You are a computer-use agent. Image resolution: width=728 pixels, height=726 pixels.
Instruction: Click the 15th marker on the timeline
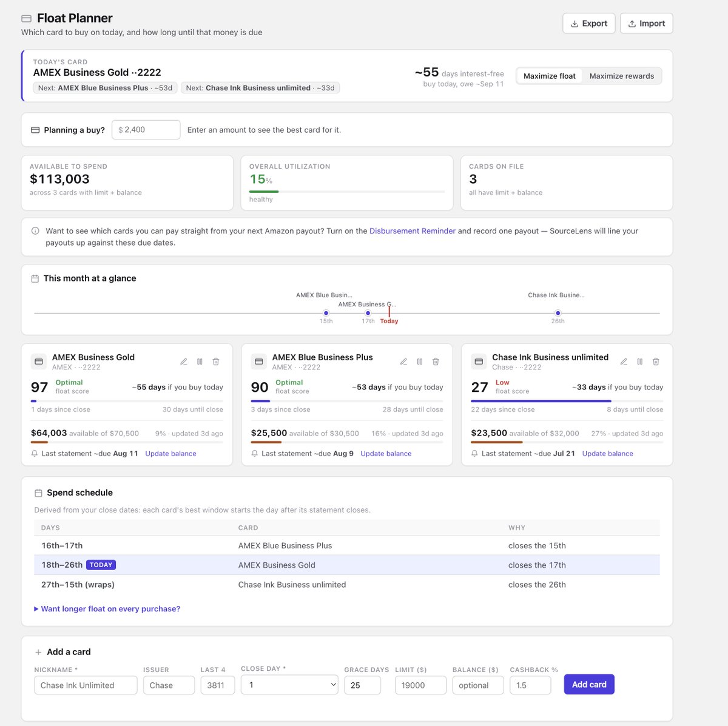326,314
